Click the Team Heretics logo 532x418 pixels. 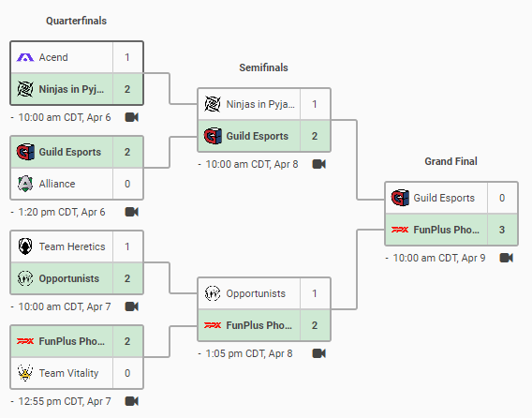pyautogui.click(x=25, y=246)
